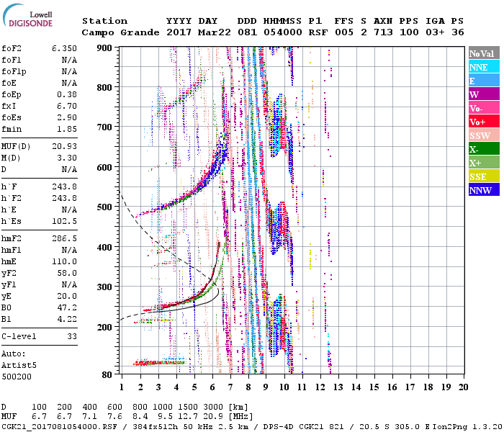Click the 20 MHz frequency axis tick

(463, 387)
